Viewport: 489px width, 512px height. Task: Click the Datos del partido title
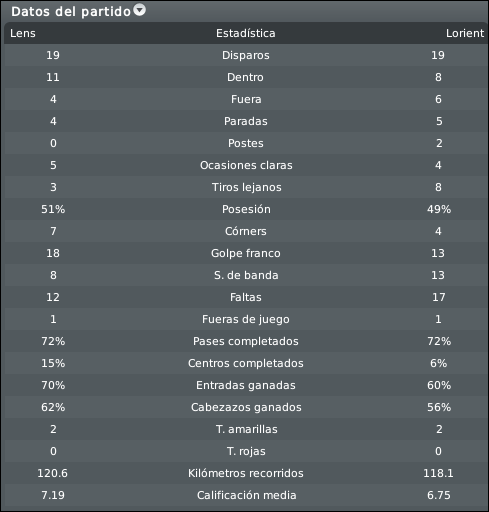[71, 12]
